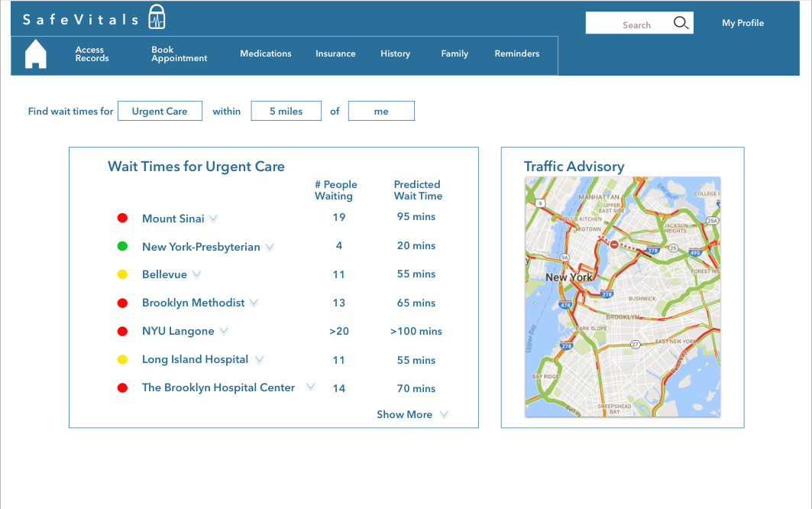Click the 'Wait Times for Urgent Care' heading
Image resolution: width=812 pixels, height=509 pixels.
pyautogui.click(x=196, y=167)
